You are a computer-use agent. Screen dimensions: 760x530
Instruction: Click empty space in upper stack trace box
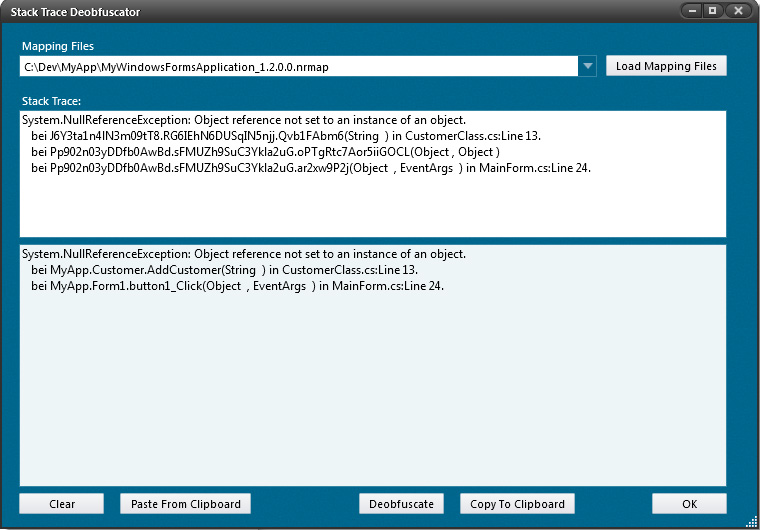(x=372, y=210)
